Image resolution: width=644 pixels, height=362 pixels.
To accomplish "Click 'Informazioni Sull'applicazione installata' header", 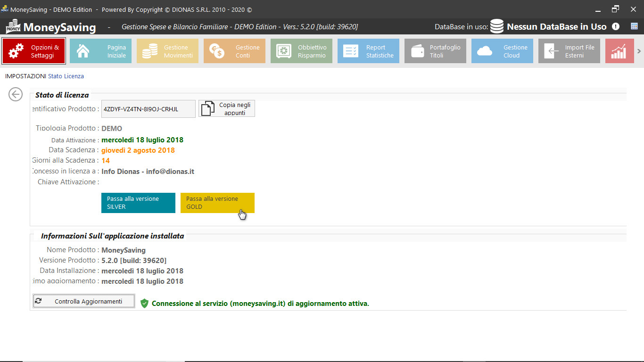I will (x=113, y=236).
